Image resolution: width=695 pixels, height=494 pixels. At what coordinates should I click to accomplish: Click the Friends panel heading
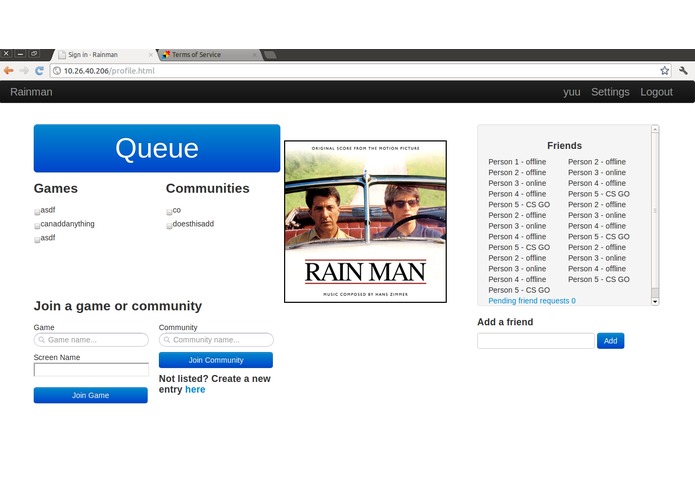pos(564,146)
